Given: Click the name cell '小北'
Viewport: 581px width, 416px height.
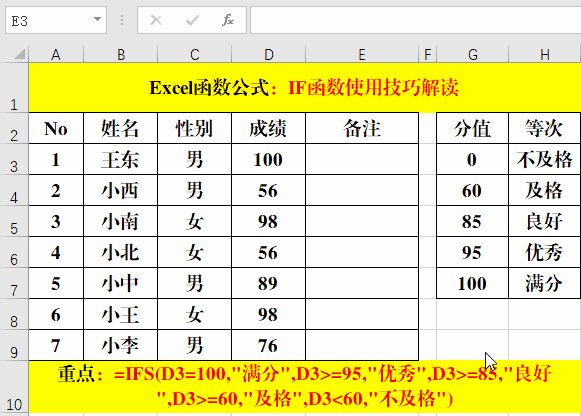Looking at the screenshot, I should pyautogui.click(x=121, y=252).
